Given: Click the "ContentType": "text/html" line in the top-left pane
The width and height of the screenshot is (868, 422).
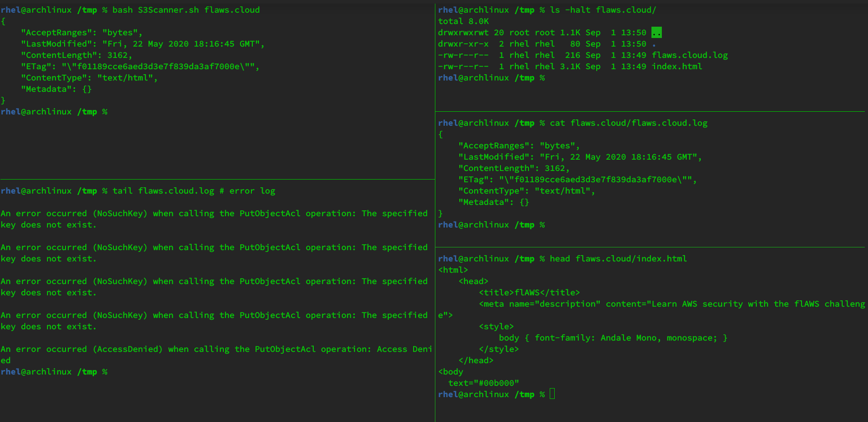Looking at the screenshot, I should tap(89, 78).
